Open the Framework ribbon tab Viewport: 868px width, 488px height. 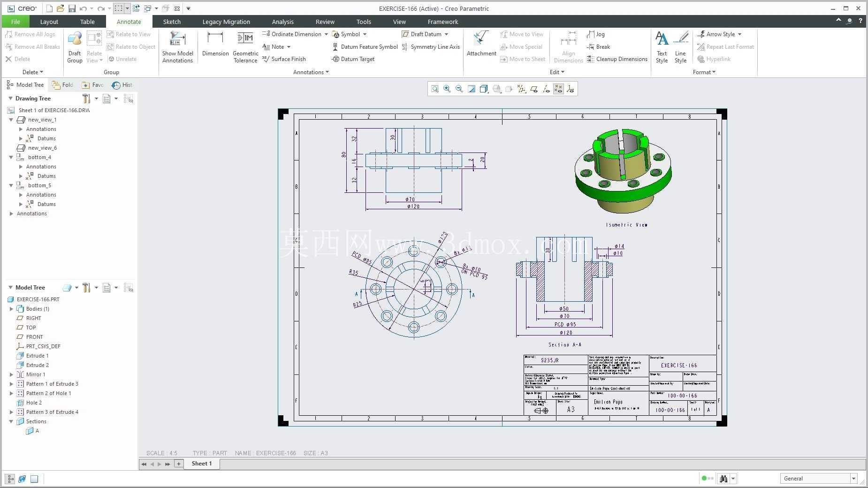(443, 22)
